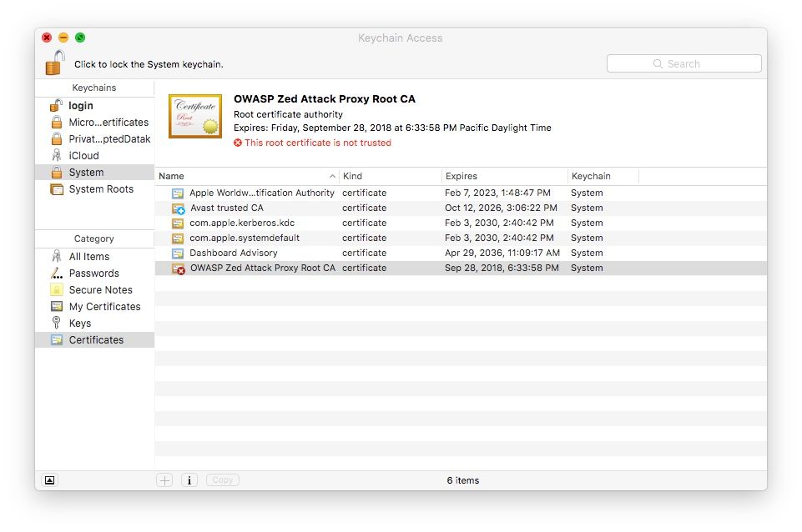Click the com.apple.kerberos.kdc certificate icon
Screen dimensions: 802x532
[178, 223]
